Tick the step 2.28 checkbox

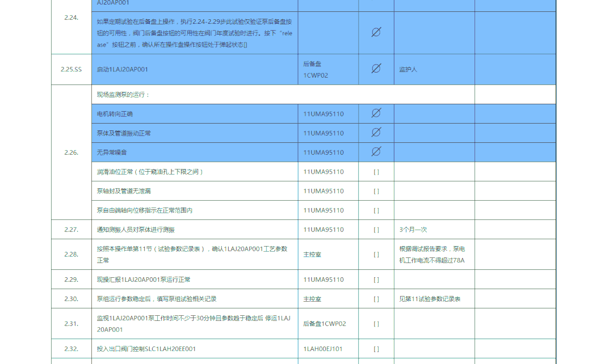point(376,255)
